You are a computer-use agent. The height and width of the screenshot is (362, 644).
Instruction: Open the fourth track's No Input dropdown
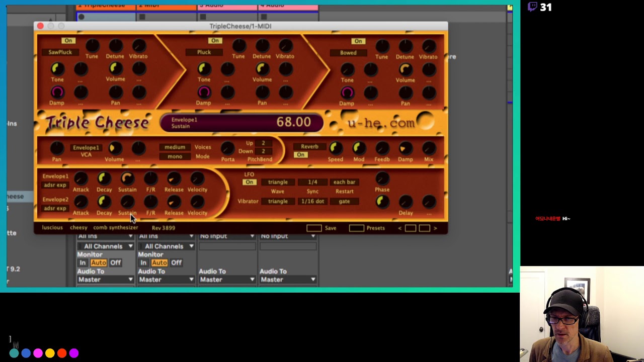288,236
